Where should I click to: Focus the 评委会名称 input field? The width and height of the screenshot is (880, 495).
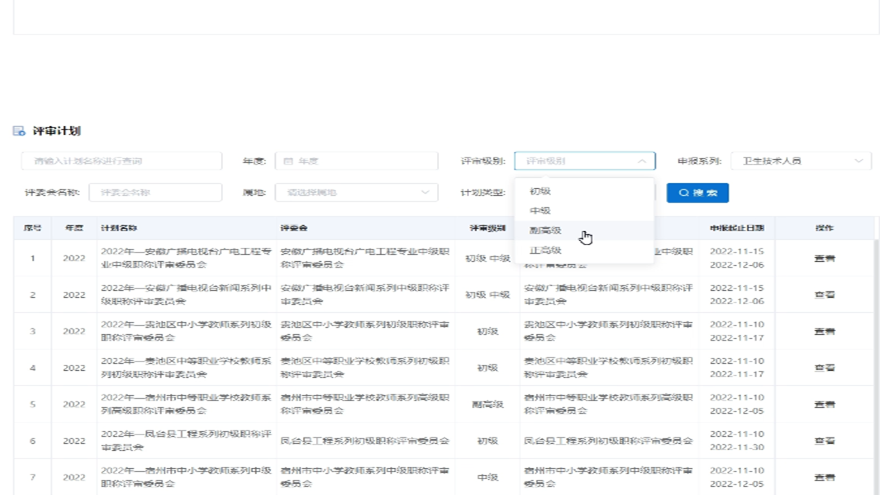click(x=155, y=193)
